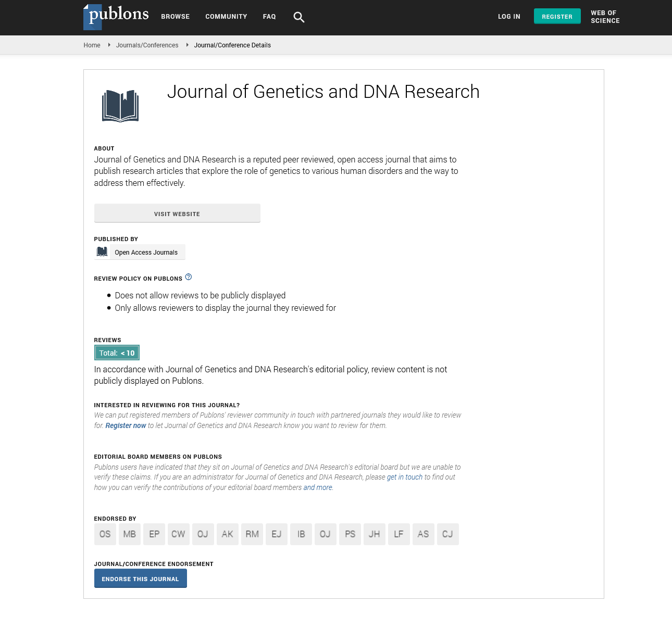This screenshot has width=672, height=641.
Task: Go to Journals/Conferences breadcrumb
Action: tap(147, 45)
